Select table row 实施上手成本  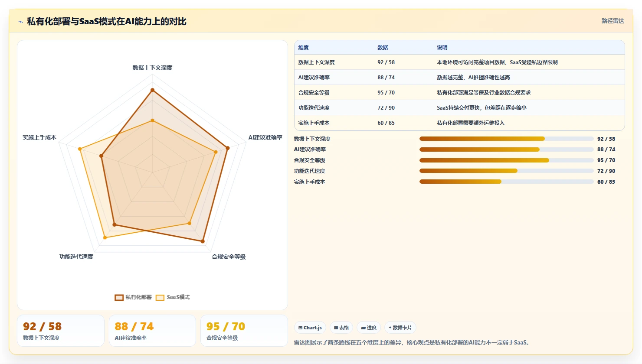pos(459,123)
